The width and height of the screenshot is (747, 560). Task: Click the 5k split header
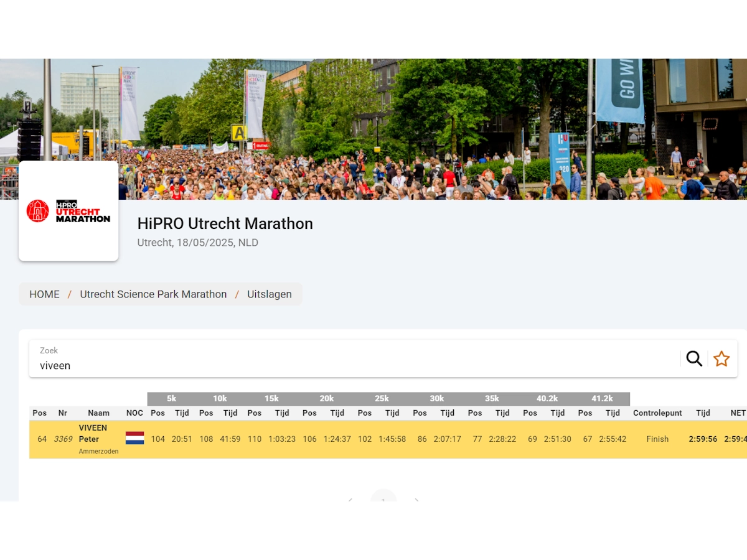coord(172,399)
